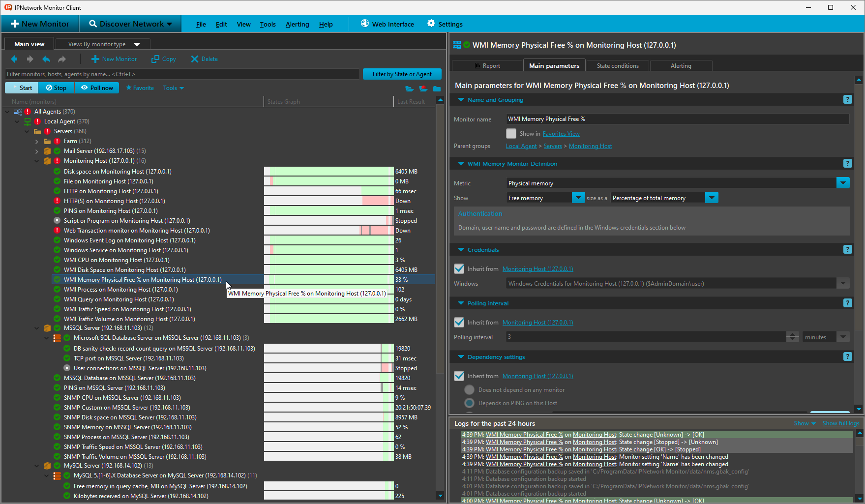The image size is (865, 504).
Task: Click the back navigation arrow icon
Action: (x=14, y=59)
